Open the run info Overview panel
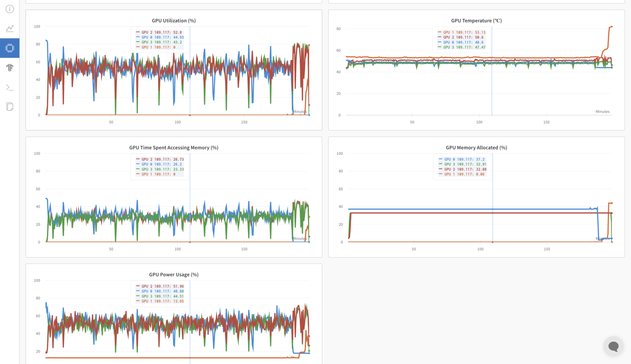This screenshot has width=631, height=364. tap(10, 9)
